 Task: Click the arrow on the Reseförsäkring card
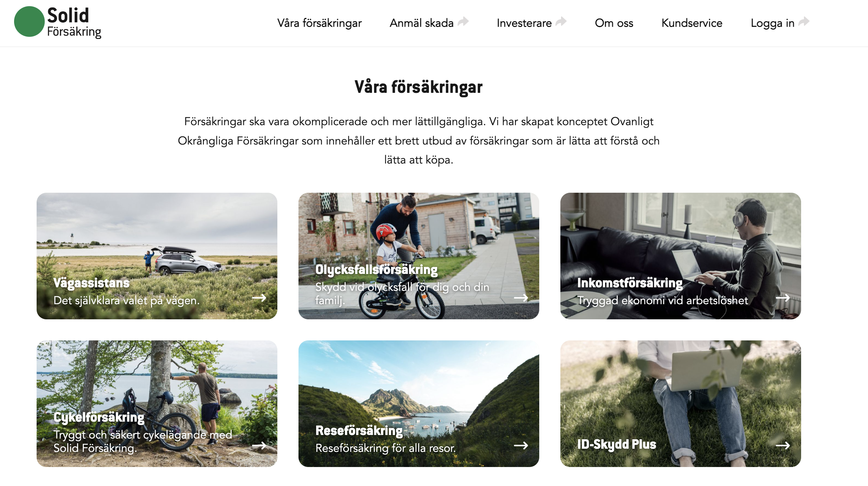tap(521, 446)
